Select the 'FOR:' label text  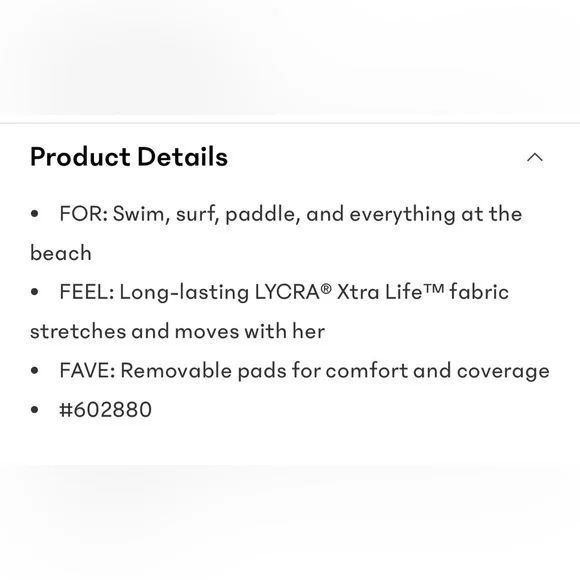(84, 214)
